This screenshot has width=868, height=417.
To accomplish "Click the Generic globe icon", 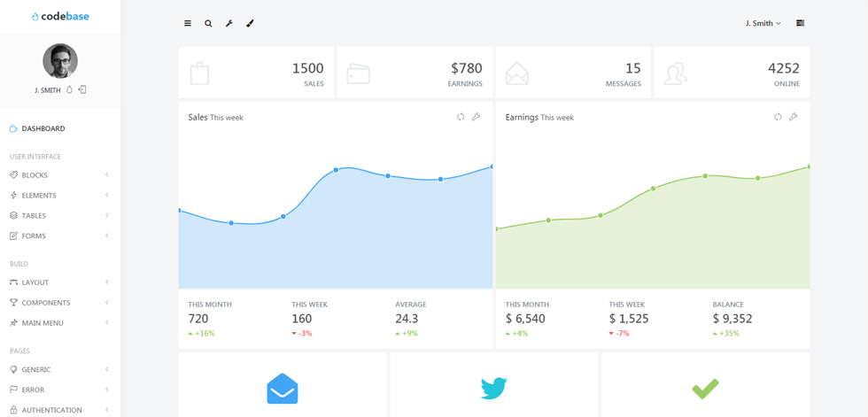I will click(x=14, y=369).
